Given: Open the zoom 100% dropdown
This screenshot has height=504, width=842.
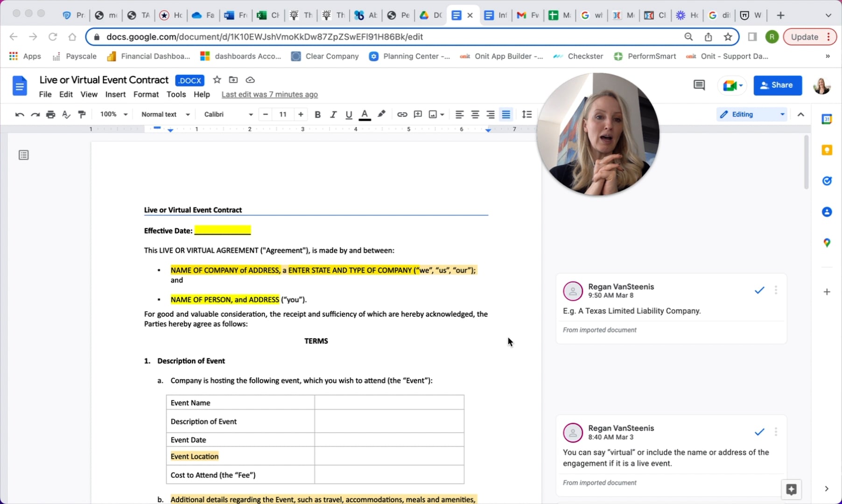Looking at the screenshot, I should tap(113, 114).
